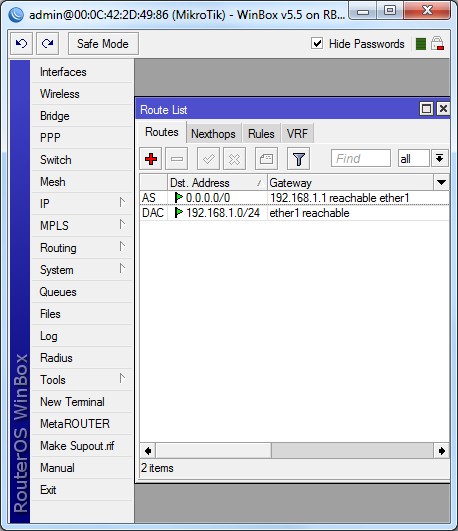Click the Undo arrow icon
Image resolution: width=458 pixels, height=531 pixels.
(x=21, y=43)
